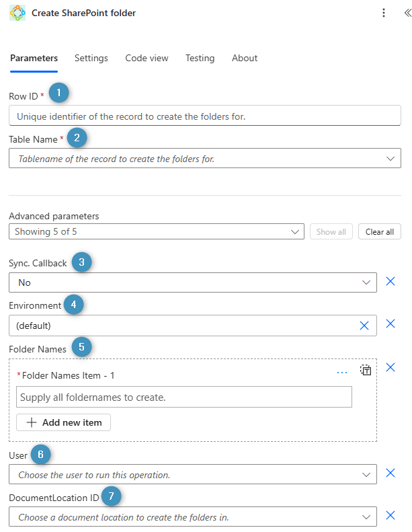
Task: Open the vertical three-dot more options menu
Action: [x=384, y=13]
